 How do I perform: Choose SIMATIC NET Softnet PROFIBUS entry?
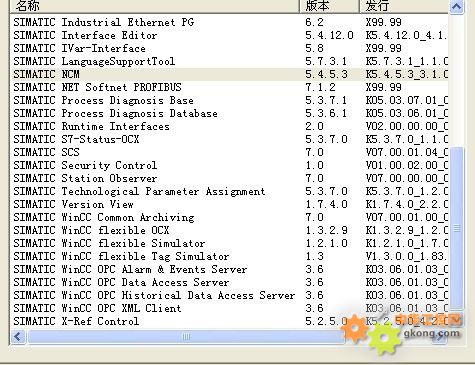229,87
